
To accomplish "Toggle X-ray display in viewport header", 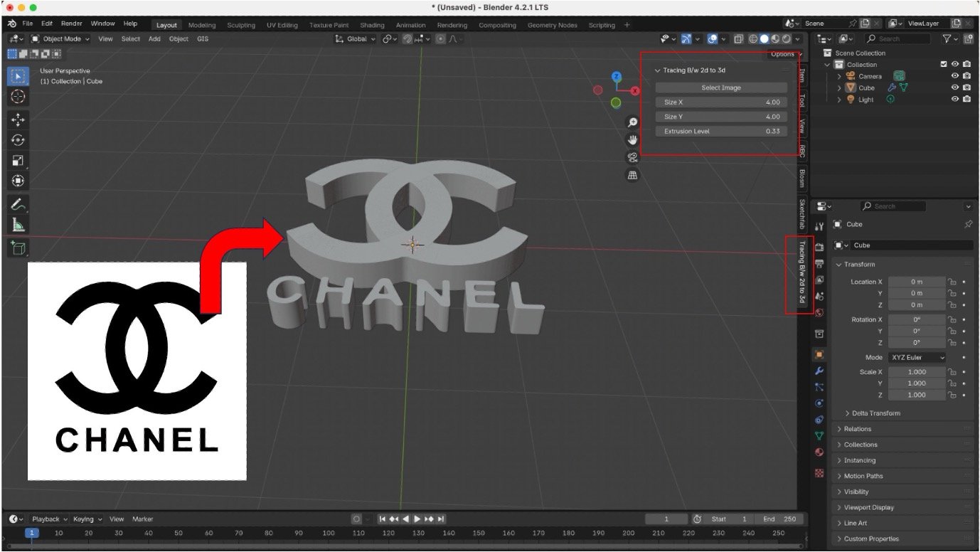I will pos(739,39).
